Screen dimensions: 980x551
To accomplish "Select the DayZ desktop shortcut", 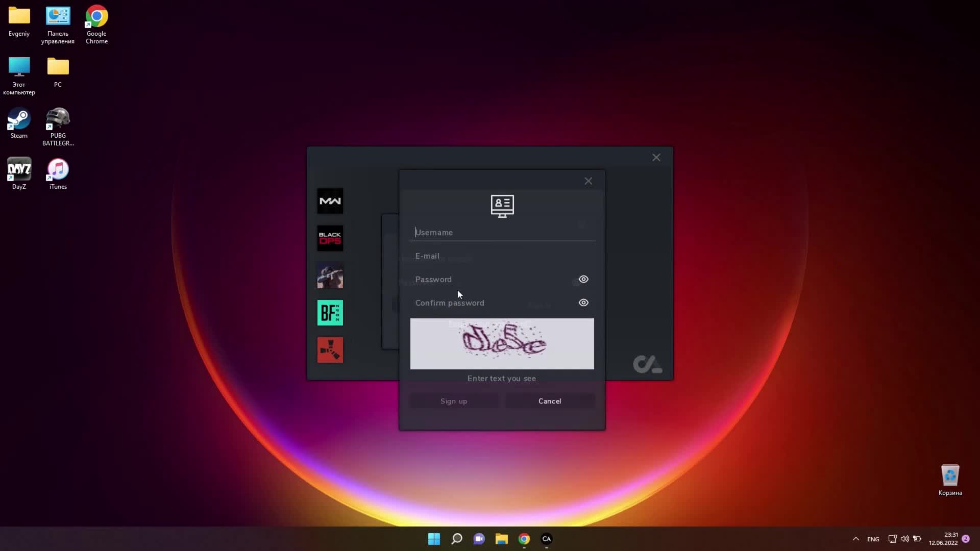I will click(19, 174).
